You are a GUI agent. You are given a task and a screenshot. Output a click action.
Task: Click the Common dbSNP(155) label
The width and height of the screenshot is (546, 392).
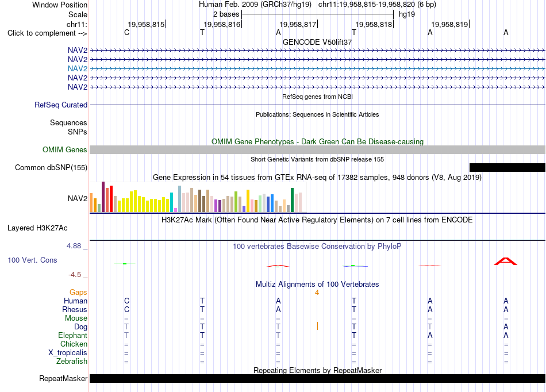pos(51,167)
